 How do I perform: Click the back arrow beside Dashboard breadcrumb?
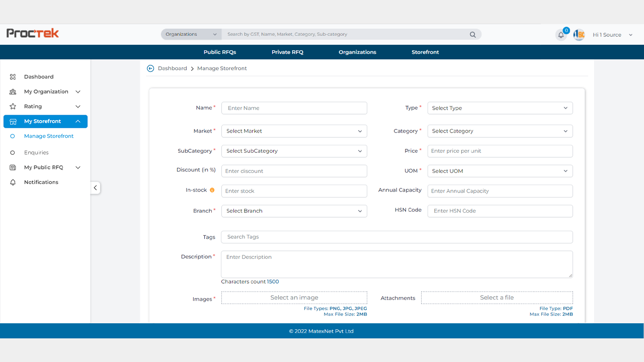150,68
